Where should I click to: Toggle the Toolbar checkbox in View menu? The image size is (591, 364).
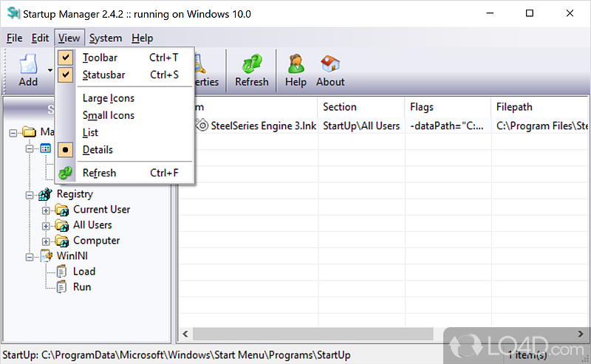(x=66, y=58)
